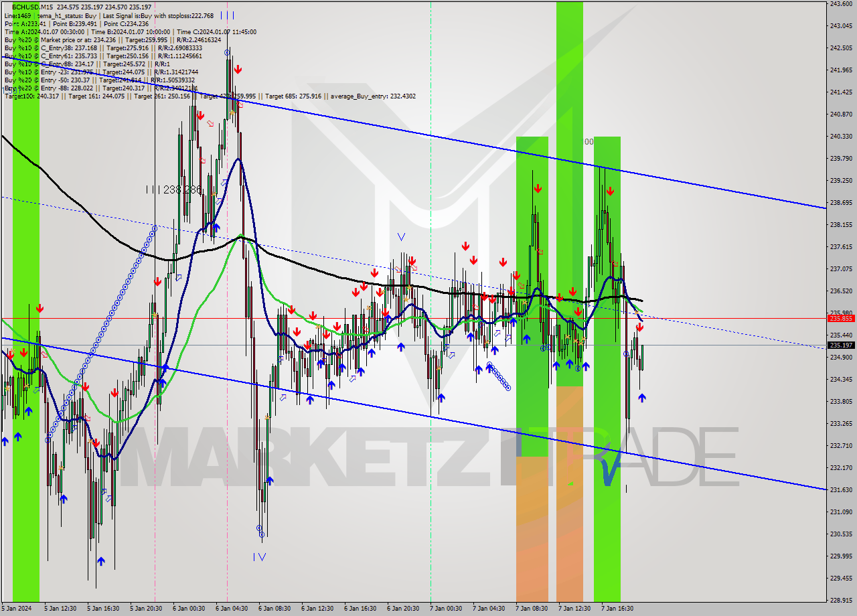This screenshot has width=857, height=616.
Task: Click the 236.520 price axis label
Action: point(841,291)
